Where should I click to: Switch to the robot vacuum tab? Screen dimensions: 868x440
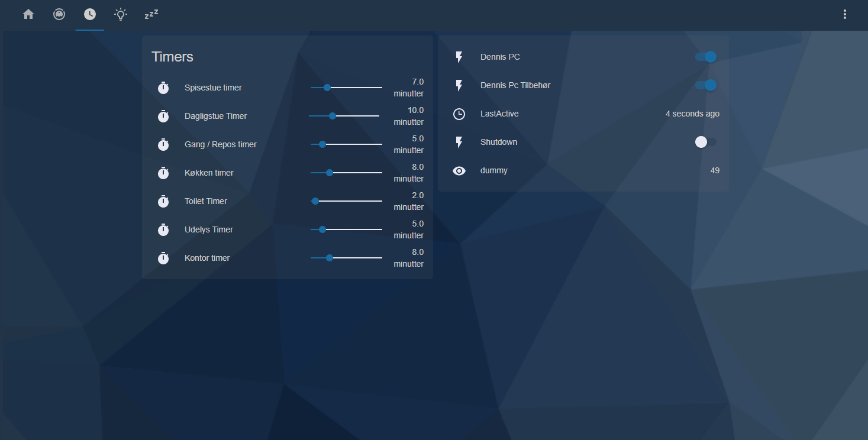tap(59, 14)
